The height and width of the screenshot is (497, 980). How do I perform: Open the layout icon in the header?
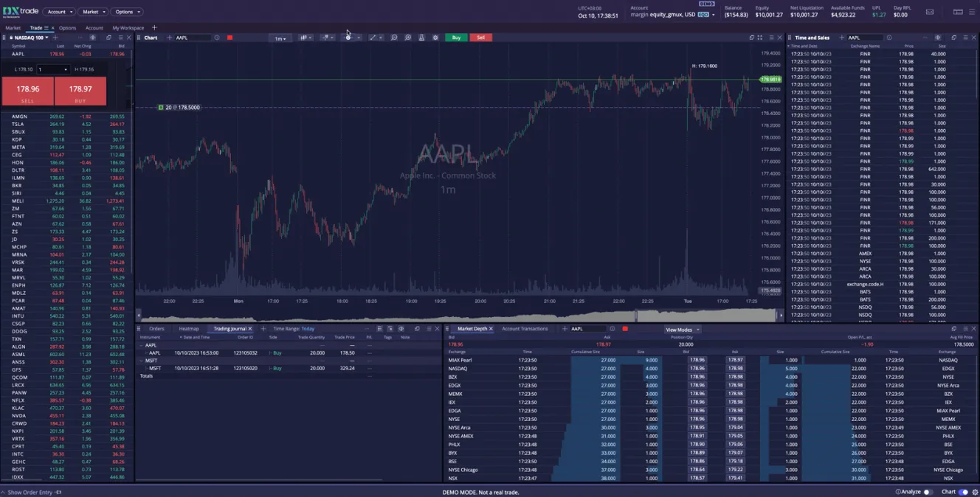pyautogui.click(x=958, y=12)
